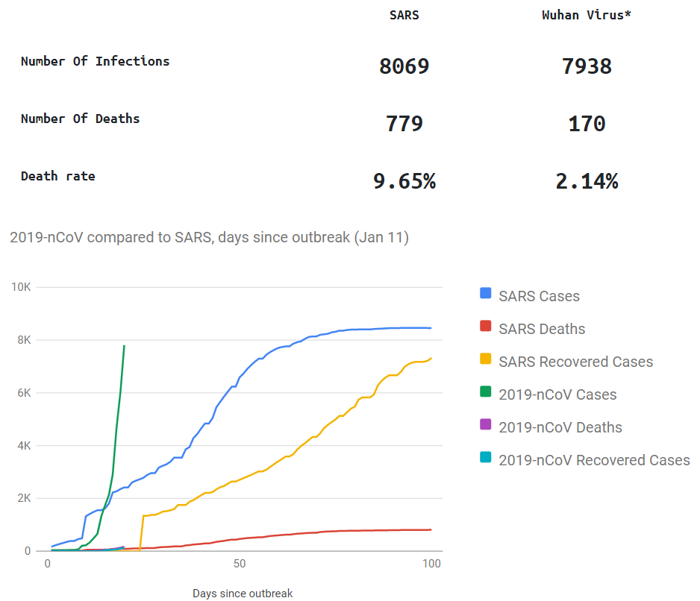Viewport: 700px width, 601px height.
Task: Click the blue SARS Cases legend swatch
Action: click(x=486, y=294)
